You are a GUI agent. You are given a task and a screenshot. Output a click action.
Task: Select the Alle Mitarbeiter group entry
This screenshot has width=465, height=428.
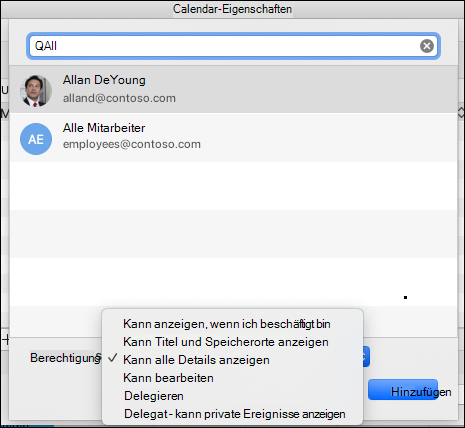tap(233, 138)
